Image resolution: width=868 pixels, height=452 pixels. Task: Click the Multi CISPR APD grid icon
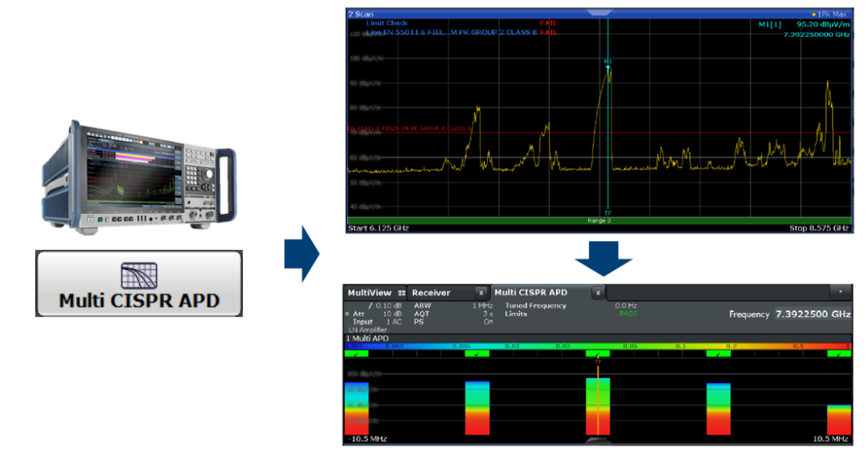(139, 275)
